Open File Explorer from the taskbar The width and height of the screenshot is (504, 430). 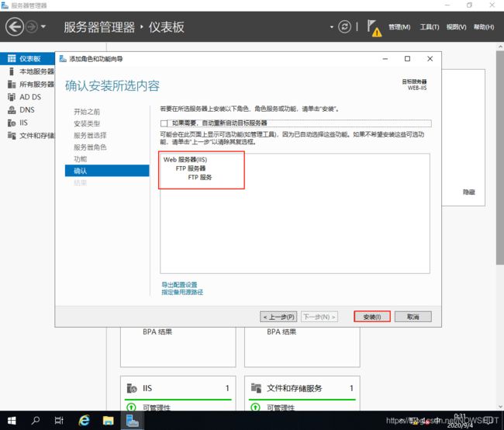pyautogui.click(x=109, y=421)
